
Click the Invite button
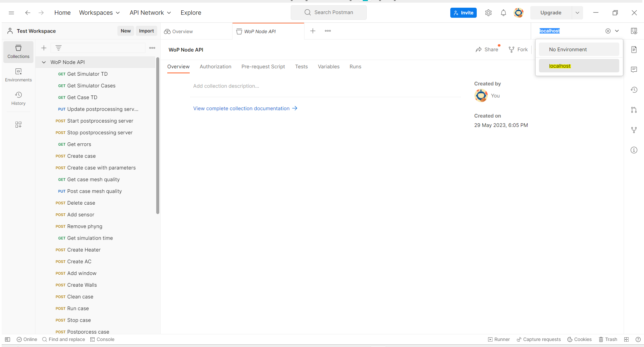pyautogui.click(x=463, y=13)
